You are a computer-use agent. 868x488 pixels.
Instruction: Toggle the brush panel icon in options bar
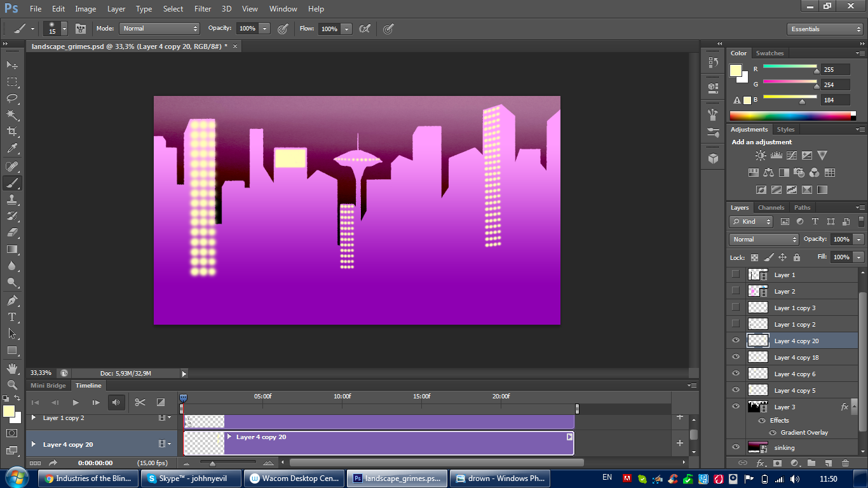81,29
